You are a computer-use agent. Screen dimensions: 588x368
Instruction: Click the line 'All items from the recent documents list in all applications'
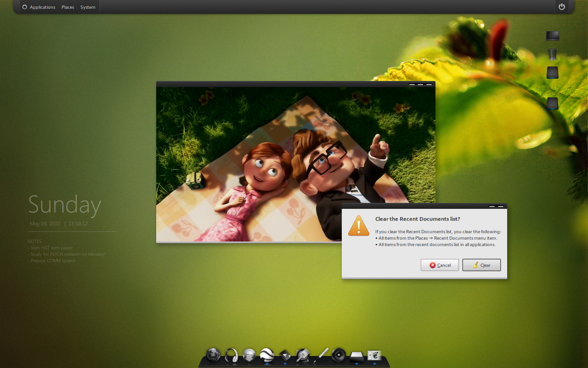(435, 245)
